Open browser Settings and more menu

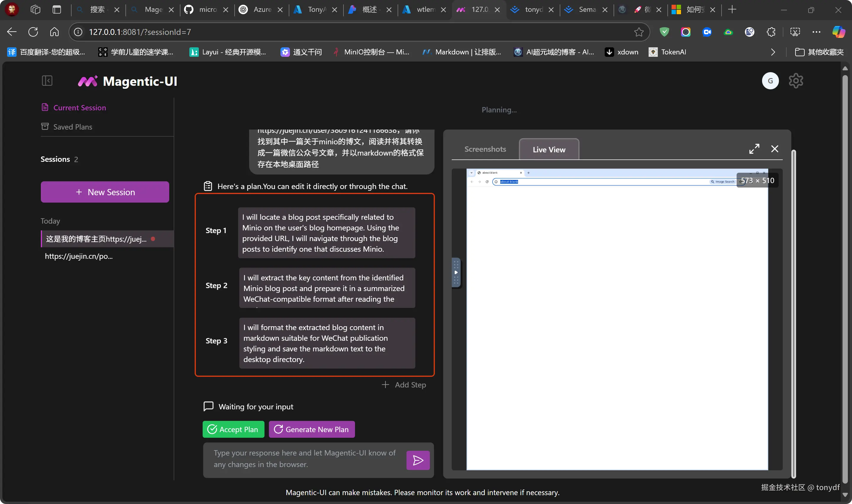(x=816, y=32)
